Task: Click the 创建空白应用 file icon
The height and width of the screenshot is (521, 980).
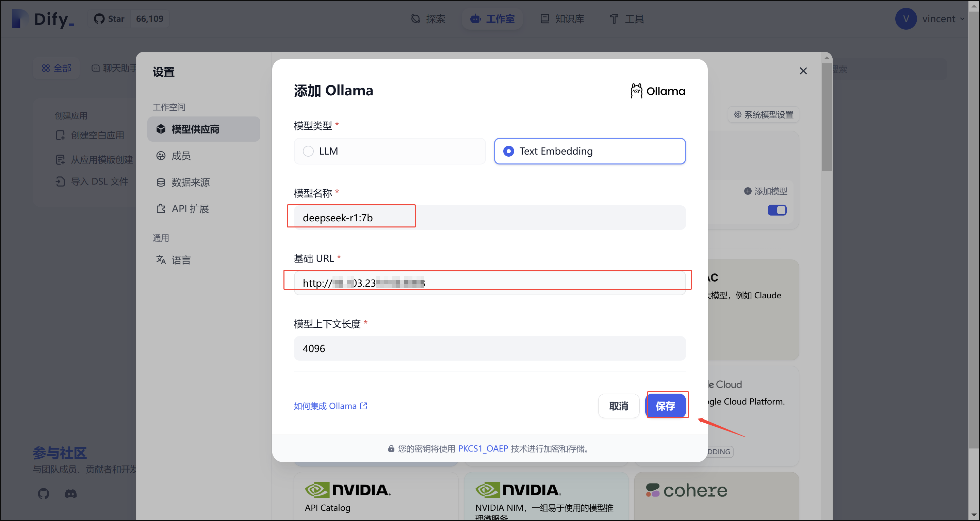Action: (x=60, y=135)
